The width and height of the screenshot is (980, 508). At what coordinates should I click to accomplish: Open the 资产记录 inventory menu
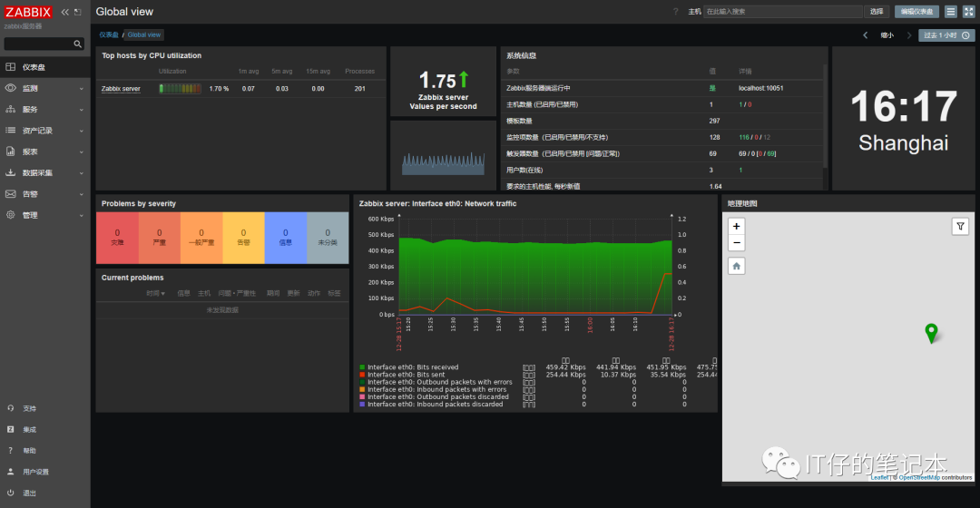(45, 131)
